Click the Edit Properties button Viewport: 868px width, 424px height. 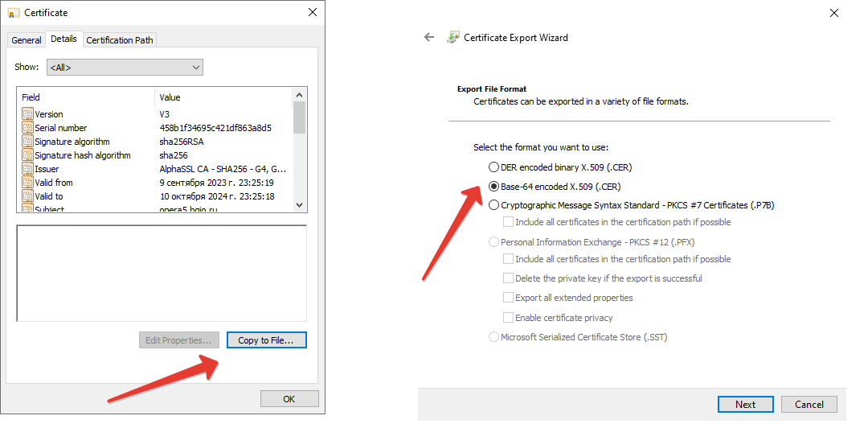pyautogui.click(x=178, y=340)
